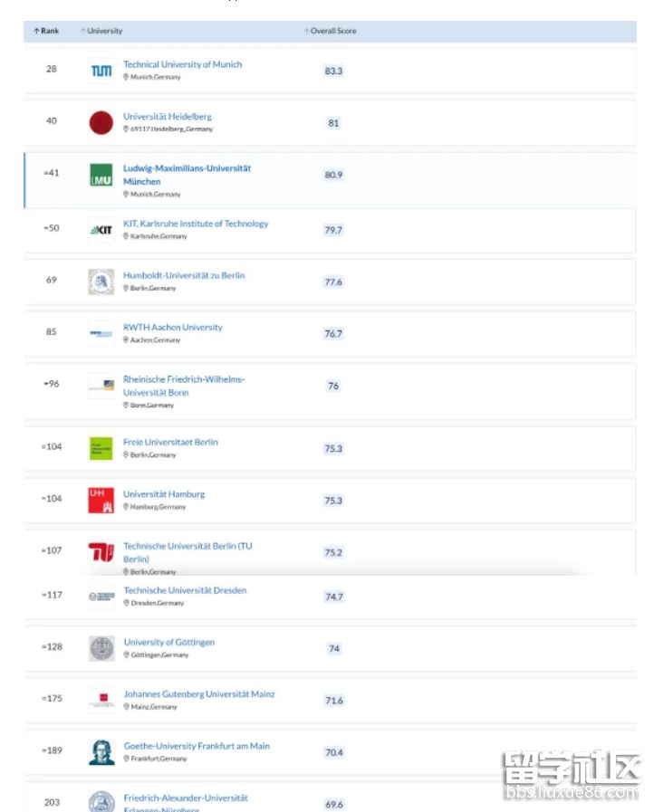Sort by the University column header

click(101, 31)
